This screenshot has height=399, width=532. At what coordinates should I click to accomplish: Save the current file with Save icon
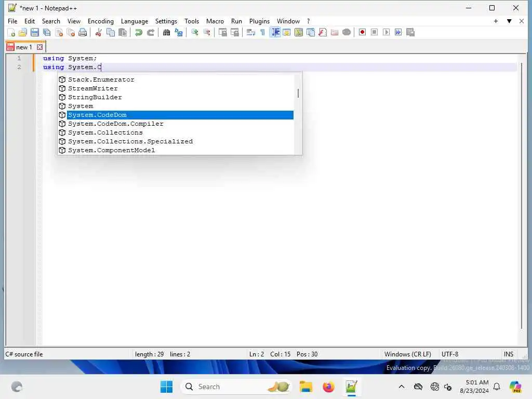point(35,32)
